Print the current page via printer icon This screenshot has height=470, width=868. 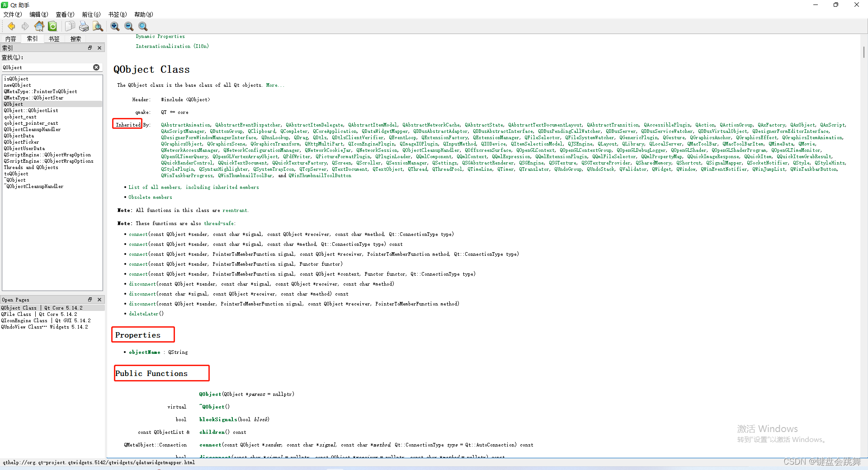(x=84, y=26)
